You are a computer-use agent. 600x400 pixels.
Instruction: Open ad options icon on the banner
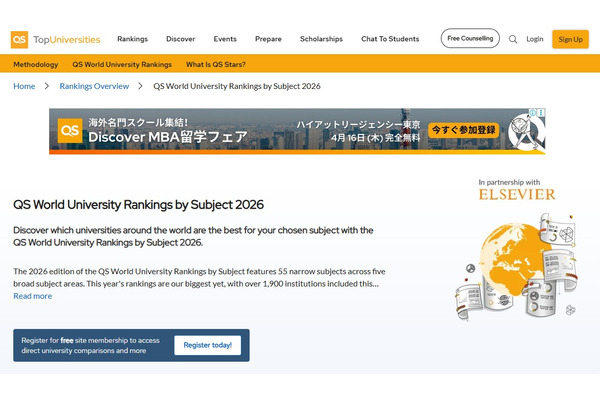[541, 113]
